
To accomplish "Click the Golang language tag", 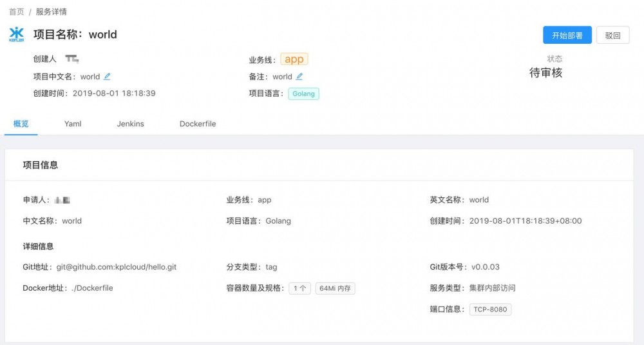I will click(x=303, y=94).
